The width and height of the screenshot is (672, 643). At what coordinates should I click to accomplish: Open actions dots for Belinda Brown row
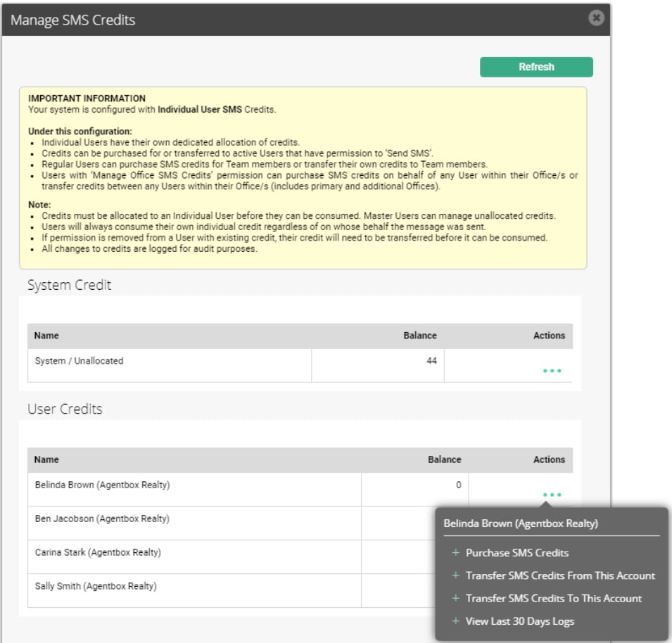tap(552, 495)
